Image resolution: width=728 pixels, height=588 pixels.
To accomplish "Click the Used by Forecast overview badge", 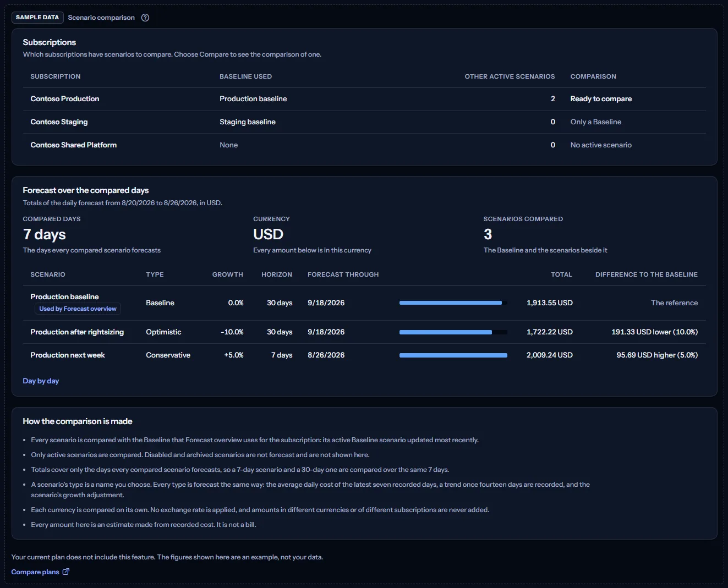I will click(x=78, y=309).
